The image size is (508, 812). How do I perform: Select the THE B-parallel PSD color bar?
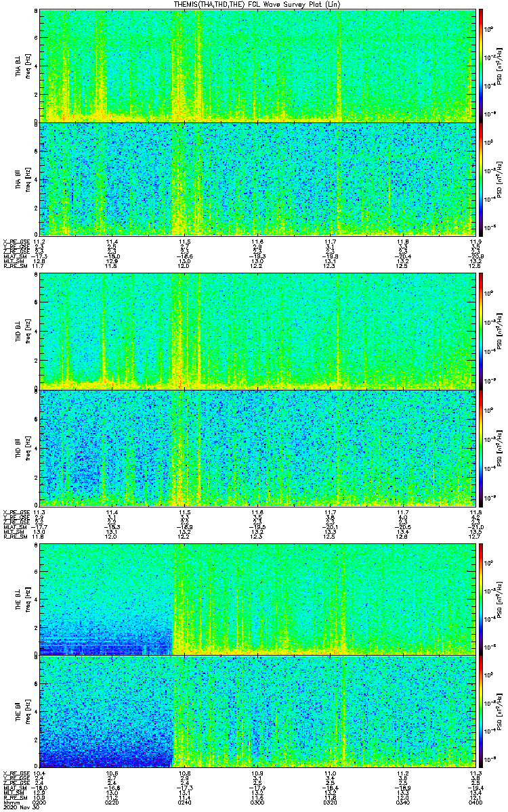click(481, 710)
